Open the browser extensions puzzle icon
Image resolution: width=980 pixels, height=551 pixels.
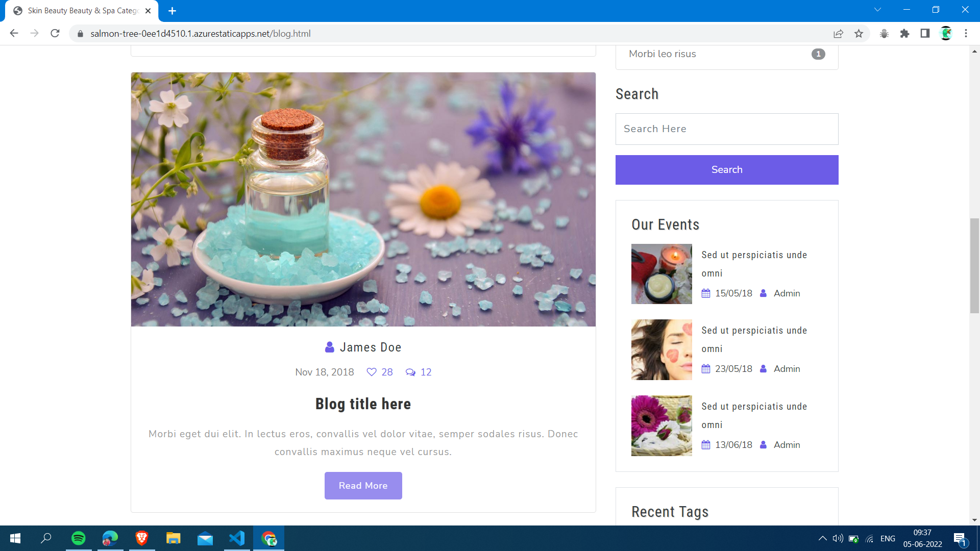coord(905,34)
